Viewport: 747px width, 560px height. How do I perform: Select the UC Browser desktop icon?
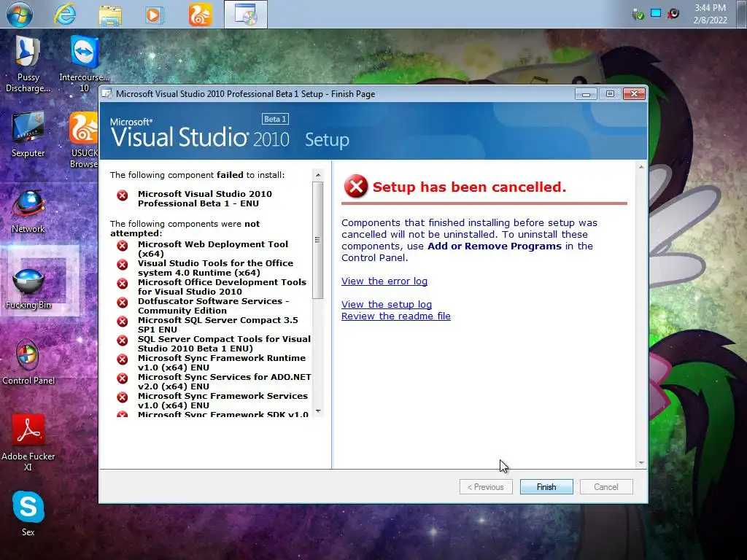pos(85,140)
